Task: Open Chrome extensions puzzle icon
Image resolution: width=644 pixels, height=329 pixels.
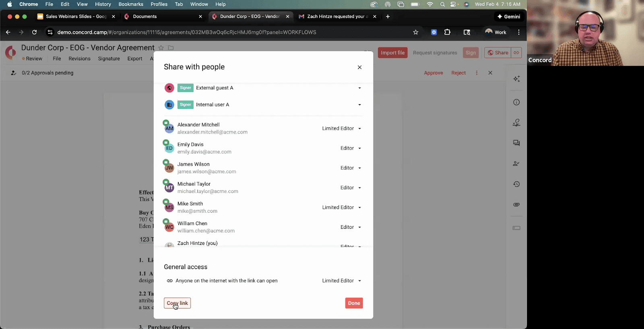Action: click(447, 32)
